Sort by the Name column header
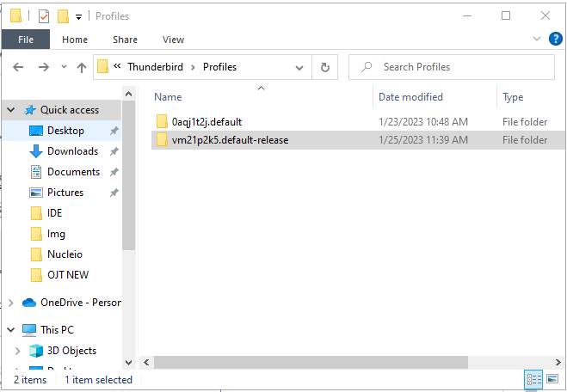567x392 pixels. [168, 97]
